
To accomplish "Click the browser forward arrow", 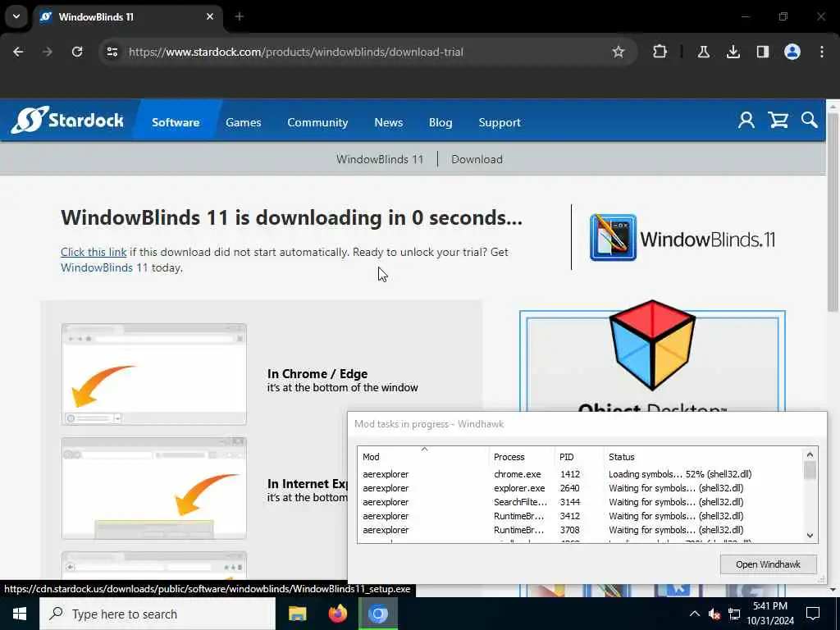I will (48, 52).
